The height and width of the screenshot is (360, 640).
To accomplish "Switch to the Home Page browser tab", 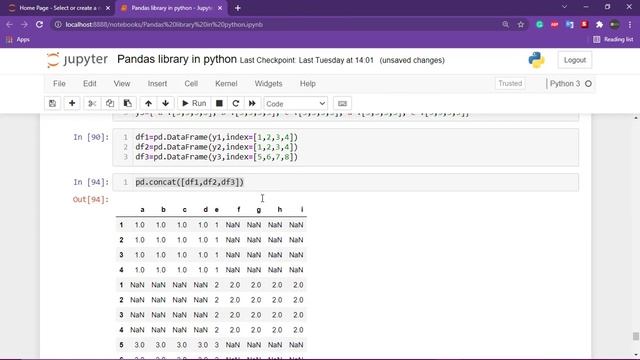I will (x=59, y=8).
